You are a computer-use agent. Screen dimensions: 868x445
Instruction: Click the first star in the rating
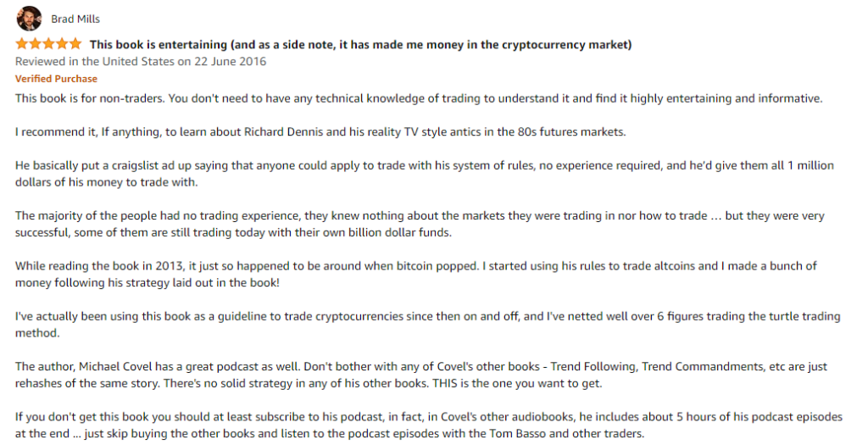tap(21, 44)
